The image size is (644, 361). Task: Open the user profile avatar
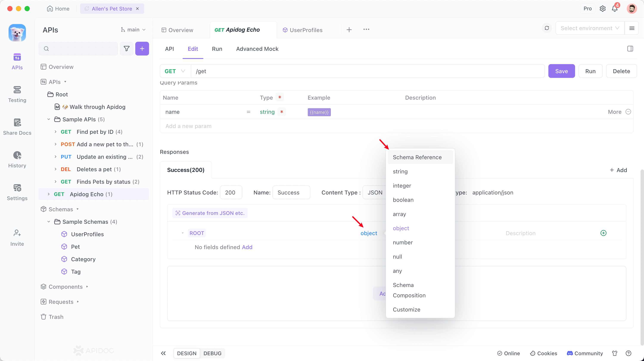[x=632, y=8]
